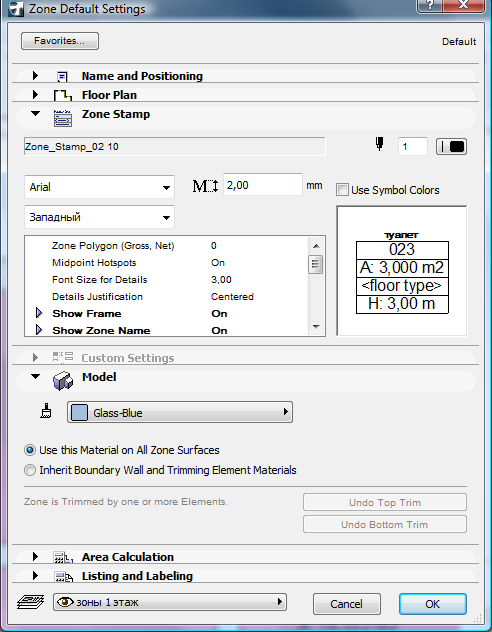This screenshot has width=492, height=632.
Task: Click the eye icon in layer selector
Action: 65,602
